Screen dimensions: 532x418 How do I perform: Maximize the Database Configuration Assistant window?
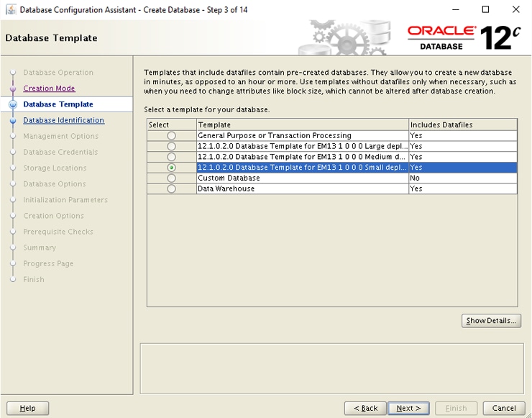[485, 9]
